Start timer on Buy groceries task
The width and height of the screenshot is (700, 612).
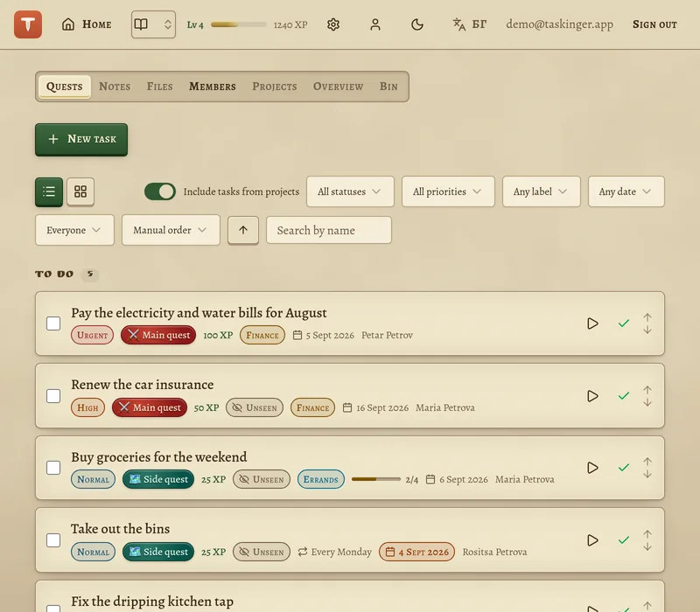tap(592, 468)
